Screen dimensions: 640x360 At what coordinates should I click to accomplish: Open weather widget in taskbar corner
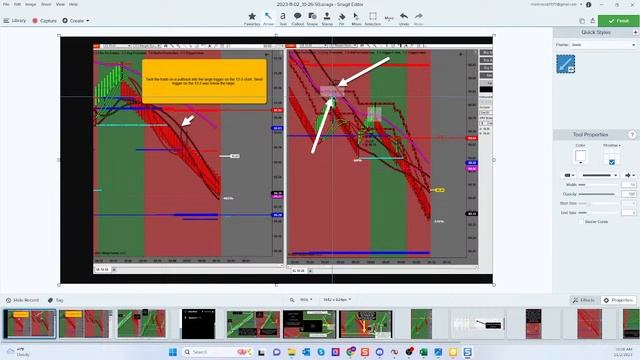coord(18,352)
